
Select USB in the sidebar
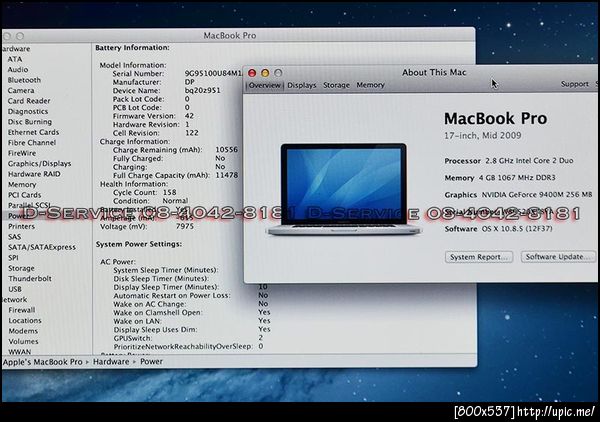[x=15, y=289]
